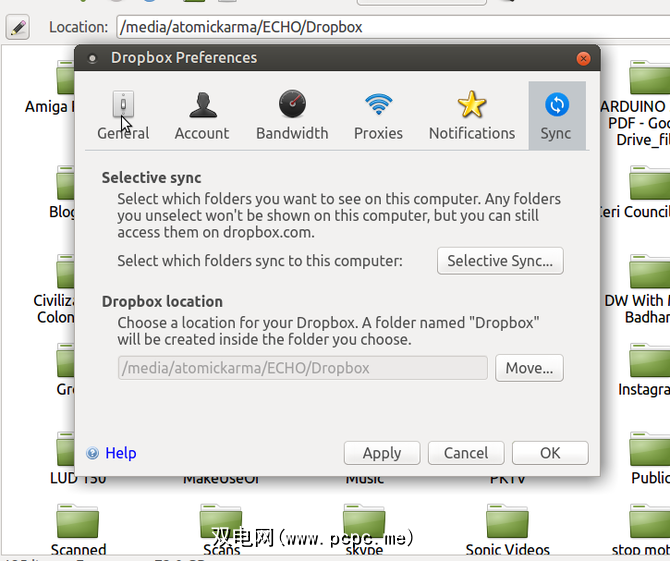670x561 pixels.
Task: Go to the Notifications tab
Action: pos(472,115)
